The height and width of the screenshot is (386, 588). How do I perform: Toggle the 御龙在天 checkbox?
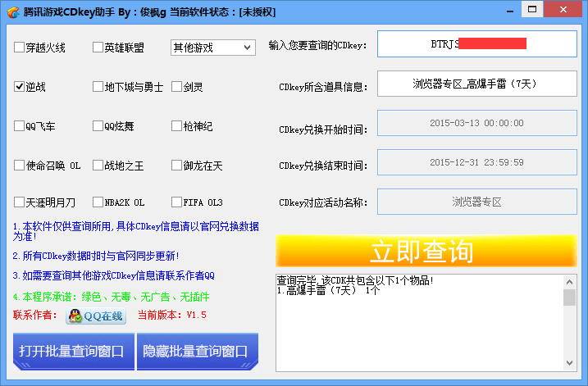coord(176,166)
